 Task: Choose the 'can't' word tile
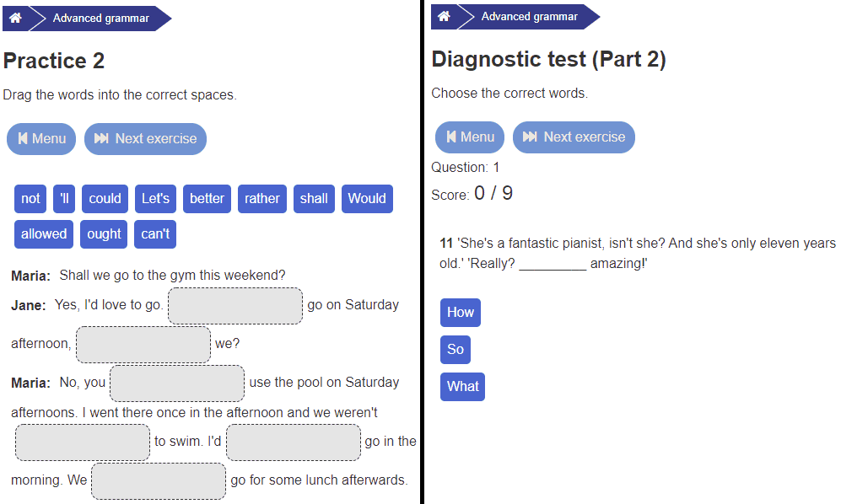[x=155, y=234]
